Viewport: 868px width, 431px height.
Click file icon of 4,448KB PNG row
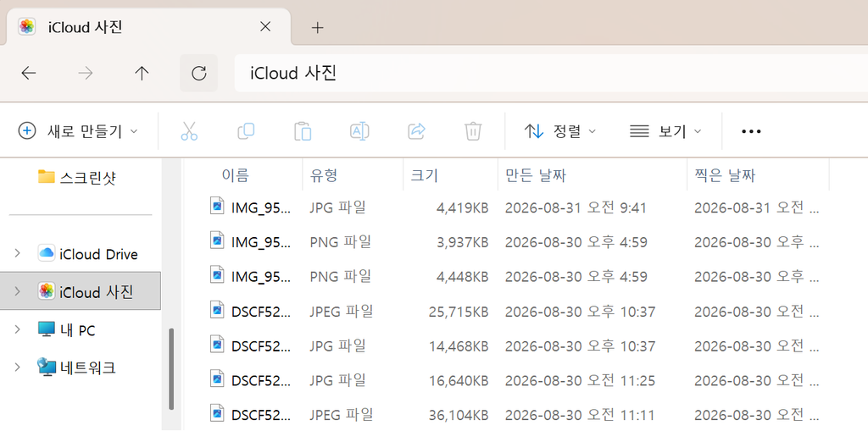[218, 274]
